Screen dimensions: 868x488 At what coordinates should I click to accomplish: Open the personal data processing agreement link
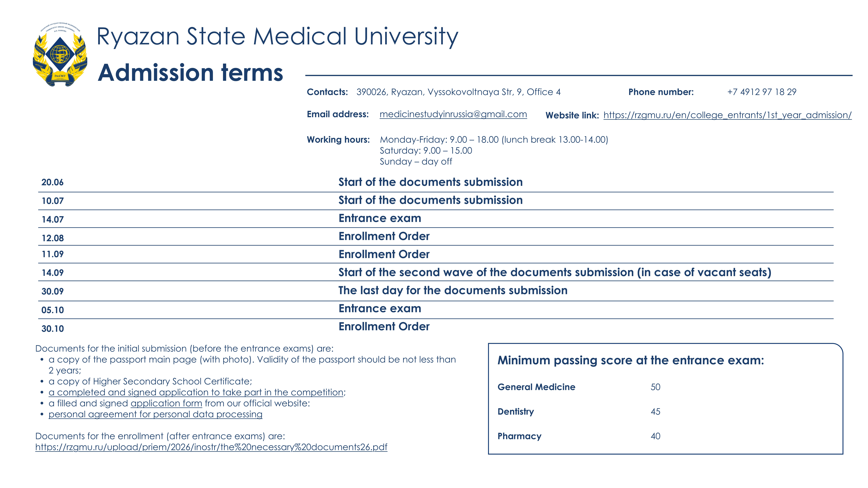click(155, 414)
